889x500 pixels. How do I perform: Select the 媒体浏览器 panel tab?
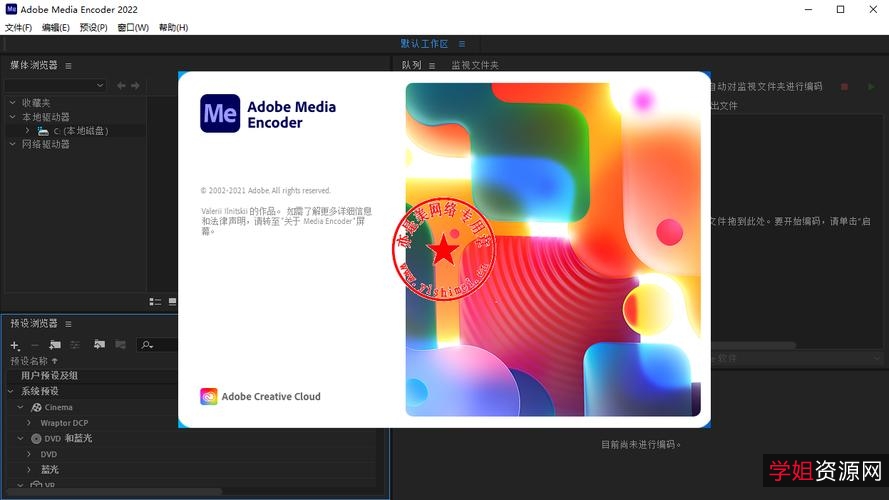[33, 65]
